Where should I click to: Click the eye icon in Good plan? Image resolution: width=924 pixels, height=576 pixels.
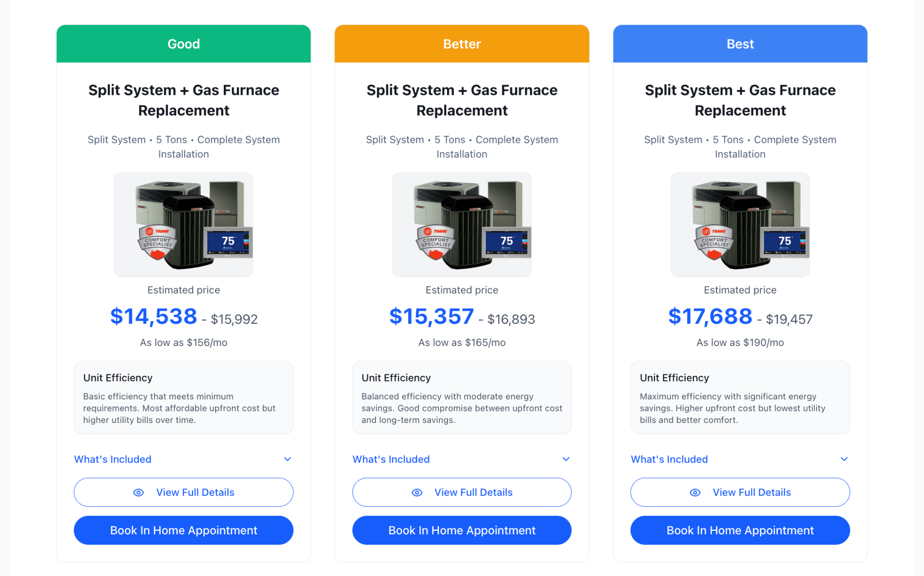coord(139,492)
